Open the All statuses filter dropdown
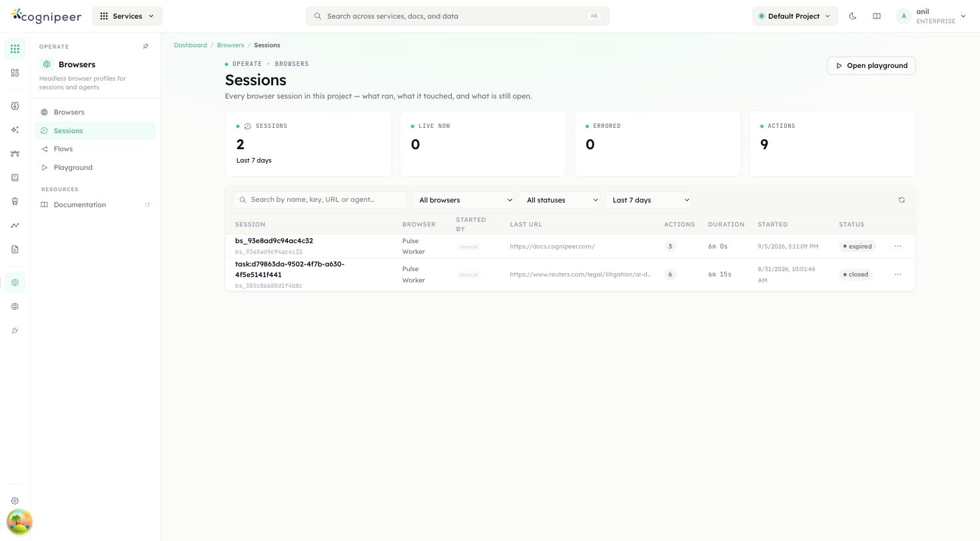 pyautogui.click(x=561, y=200)
